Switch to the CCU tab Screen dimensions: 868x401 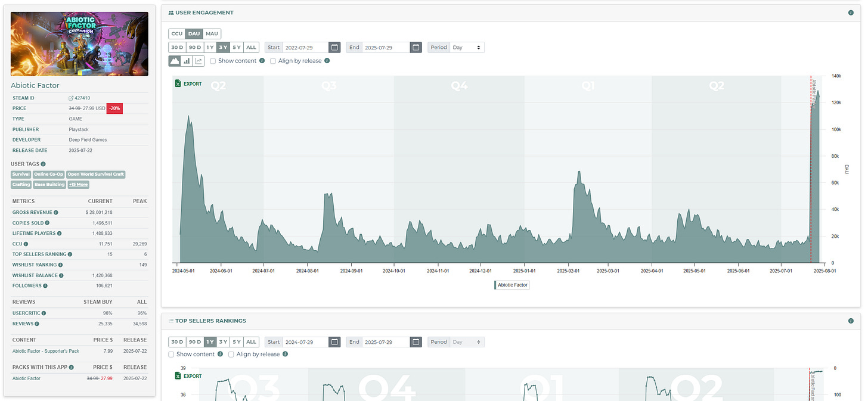click(x=177, y=33)
